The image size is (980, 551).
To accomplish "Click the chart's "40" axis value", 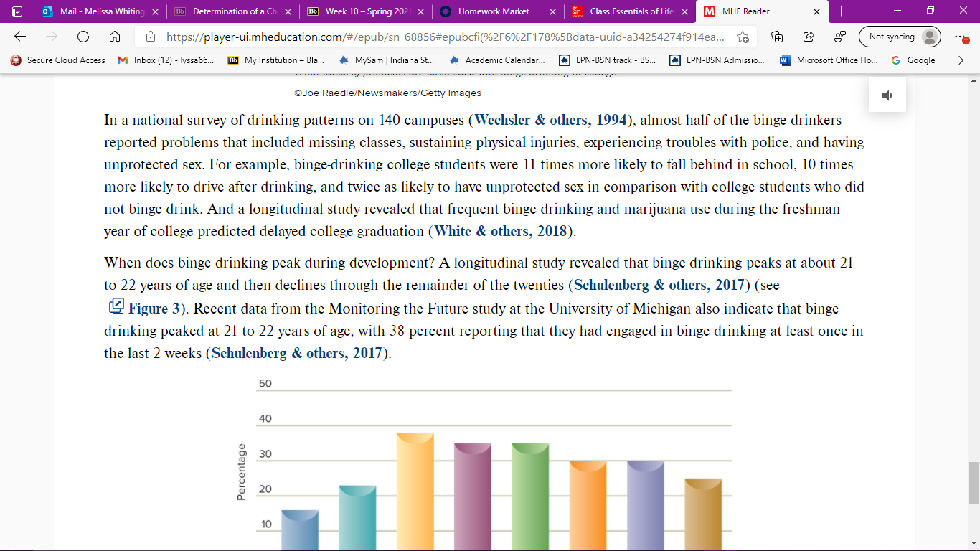I will pos(265,419).
